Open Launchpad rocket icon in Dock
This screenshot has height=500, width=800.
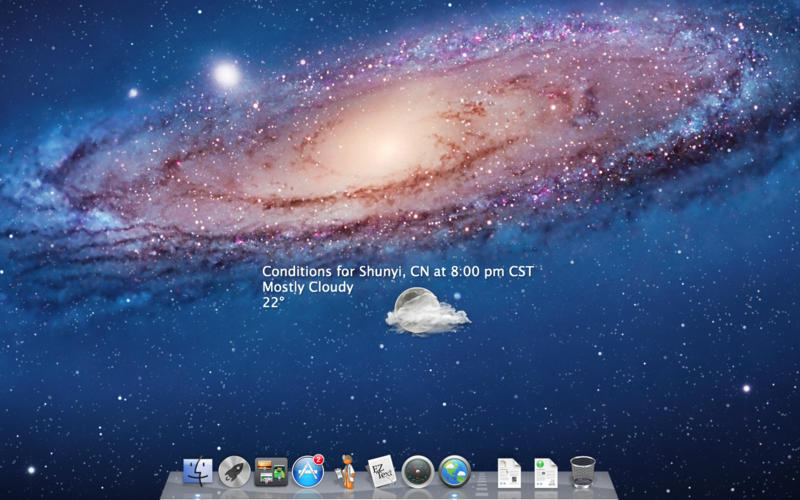point(235,471)
